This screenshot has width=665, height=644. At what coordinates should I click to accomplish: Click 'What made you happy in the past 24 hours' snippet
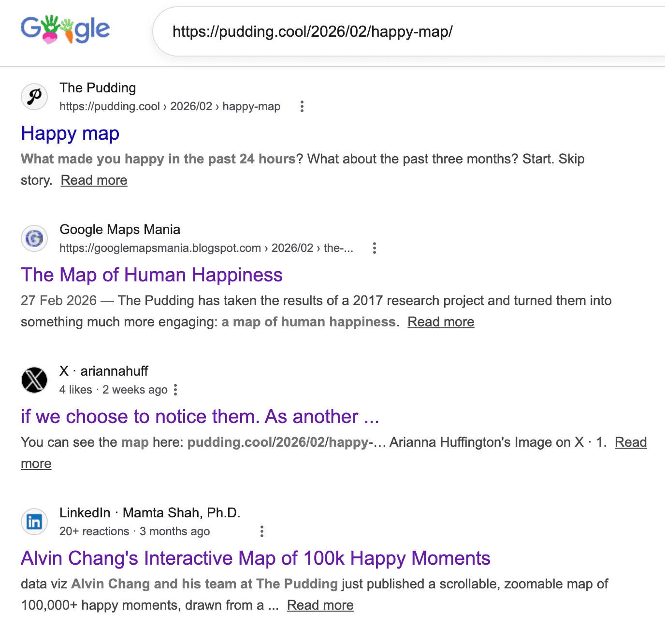[158, 159]
